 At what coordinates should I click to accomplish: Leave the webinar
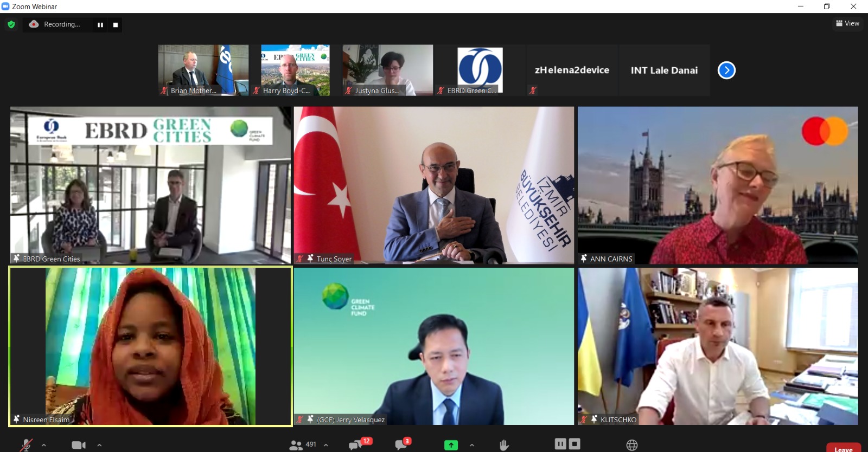843,448
